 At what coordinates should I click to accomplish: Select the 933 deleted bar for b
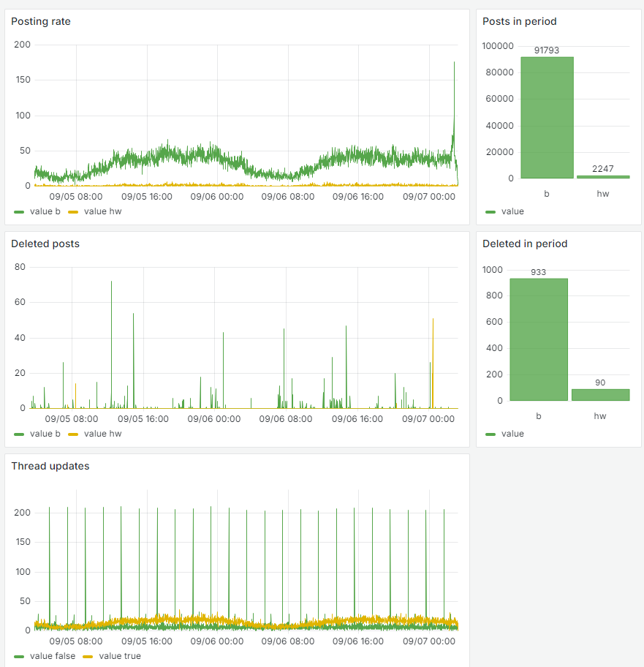tap(539, 339)
